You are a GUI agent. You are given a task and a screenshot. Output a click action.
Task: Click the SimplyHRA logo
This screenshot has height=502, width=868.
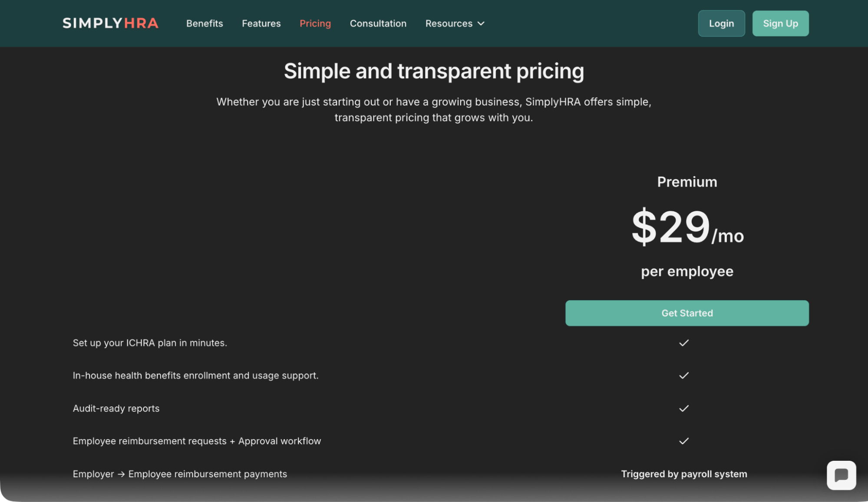[x=110, y=23]
